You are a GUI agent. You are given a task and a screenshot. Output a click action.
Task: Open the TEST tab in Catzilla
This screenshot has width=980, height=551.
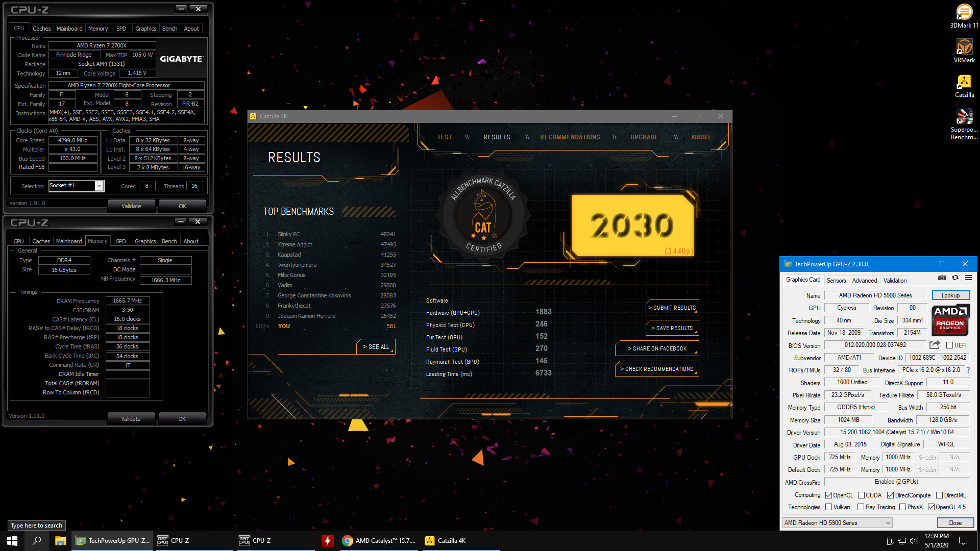pos(445,137)
